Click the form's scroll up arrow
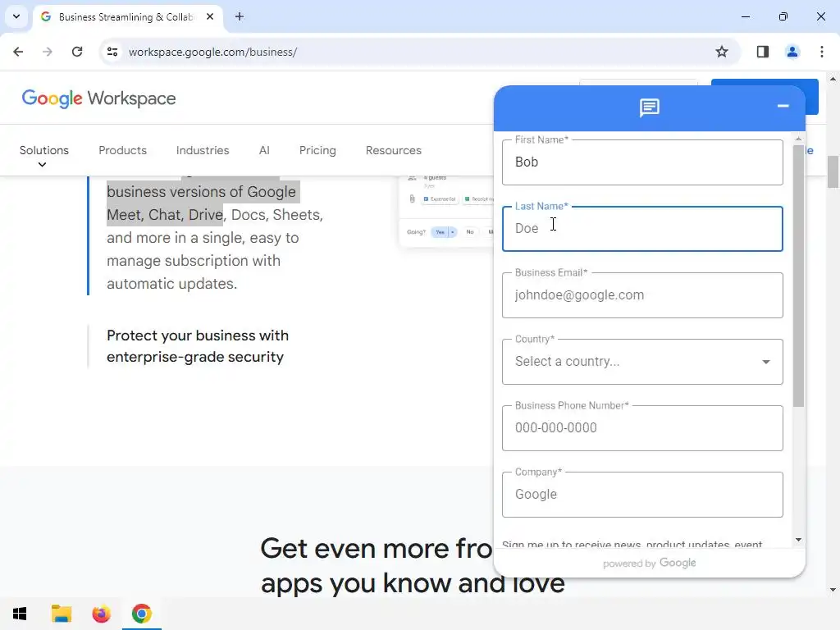This screenshot has width=840, height=630. (798, 139)
